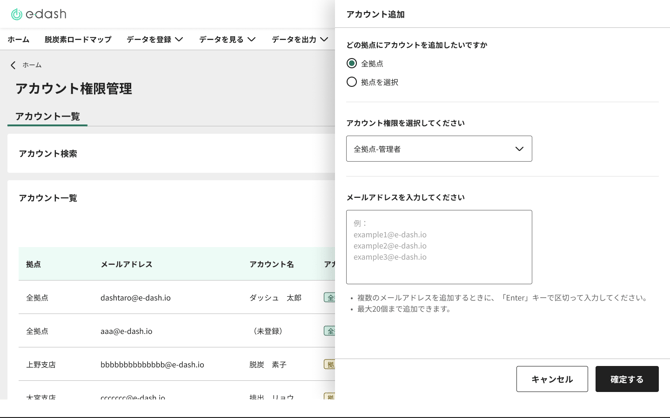670x418 pixels.
Task: Go to ホーム in the top navigation
Action: (x=18, y=39)
